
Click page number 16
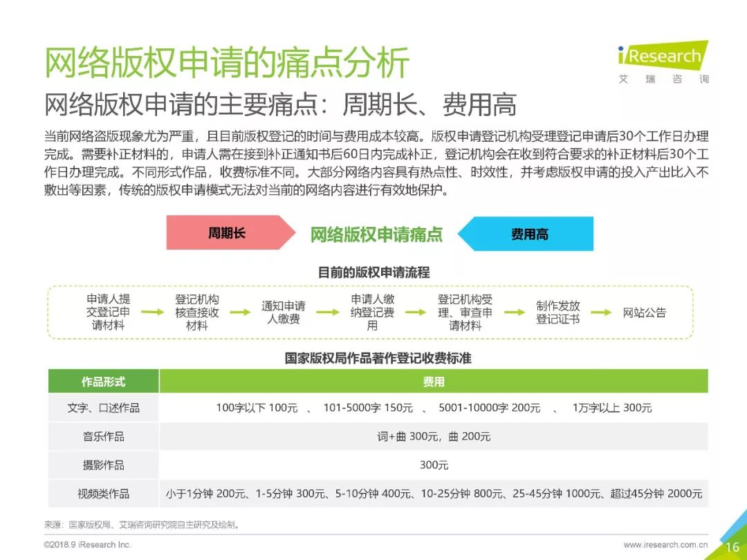coord(732,548)
